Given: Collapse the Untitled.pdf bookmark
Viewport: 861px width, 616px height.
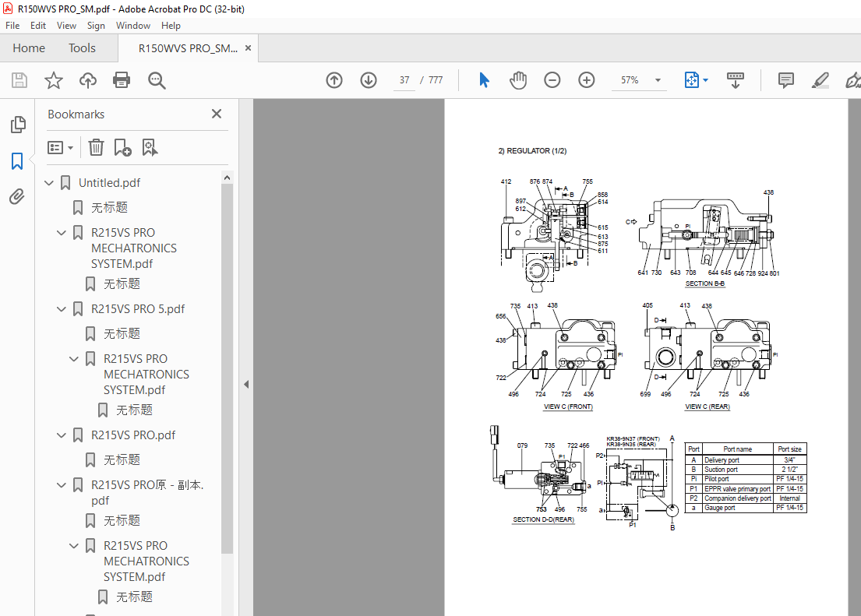Looking at the screenshot, I should [x=49, y=183].
